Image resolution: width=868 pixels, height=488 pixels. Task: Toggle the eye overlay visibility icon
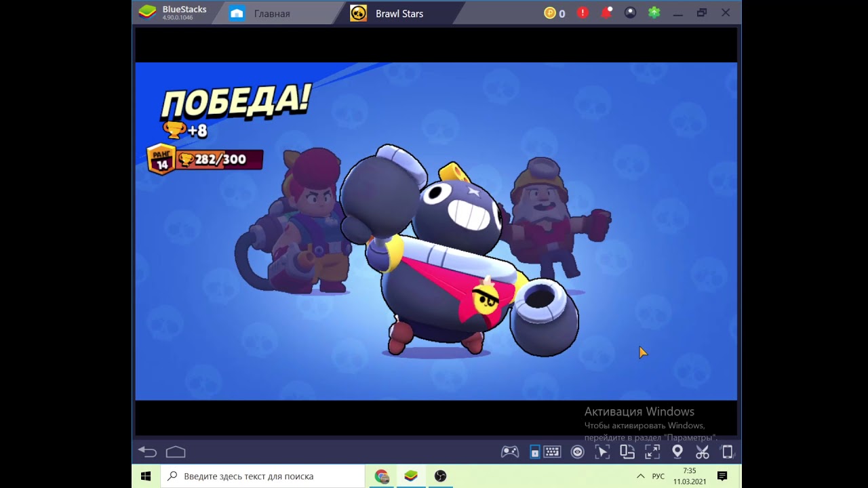tap(577, 452)
